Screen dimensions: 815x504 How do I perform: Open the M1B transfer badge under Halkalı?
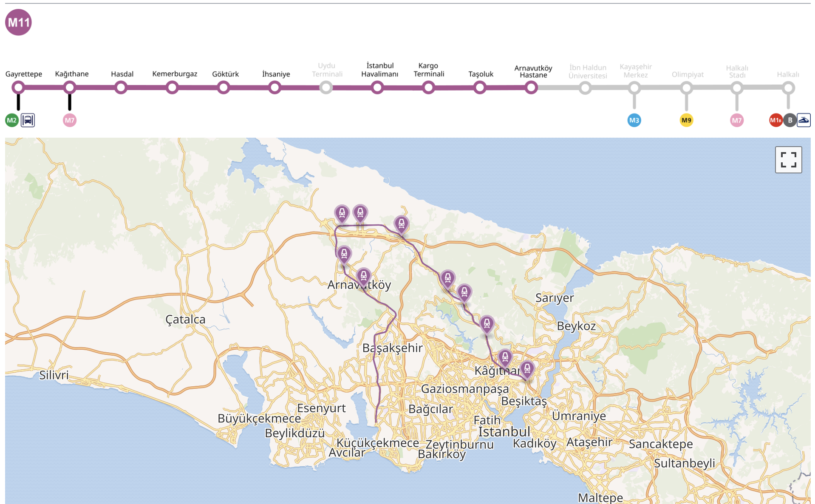(x=776, y=120)
